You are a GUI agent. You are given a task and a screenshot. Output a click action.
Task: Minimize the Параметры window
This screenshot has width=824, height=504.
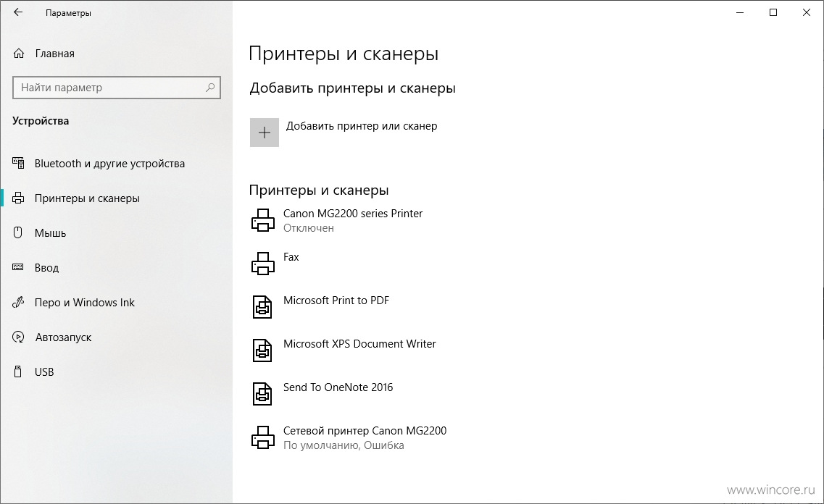(x=740, y=12)
